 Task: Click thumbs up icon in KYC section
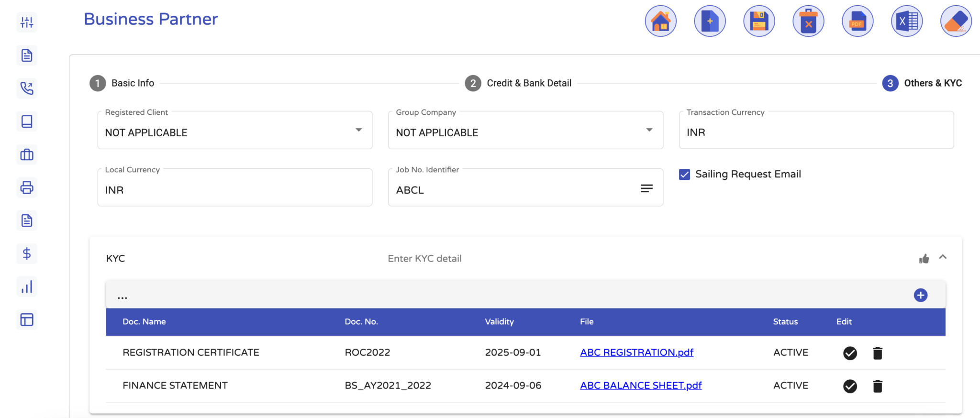pyautogui.click(x=924, y=259)
